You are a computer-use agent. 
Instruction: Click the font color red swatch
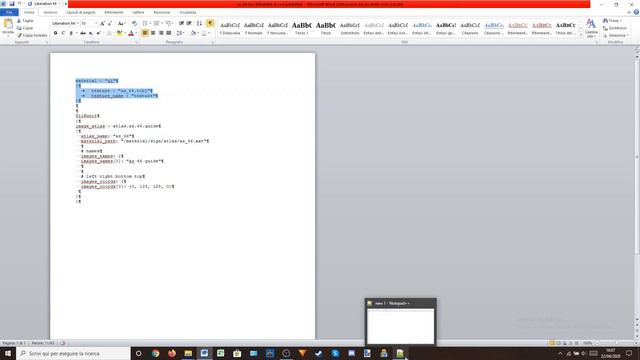131,33
